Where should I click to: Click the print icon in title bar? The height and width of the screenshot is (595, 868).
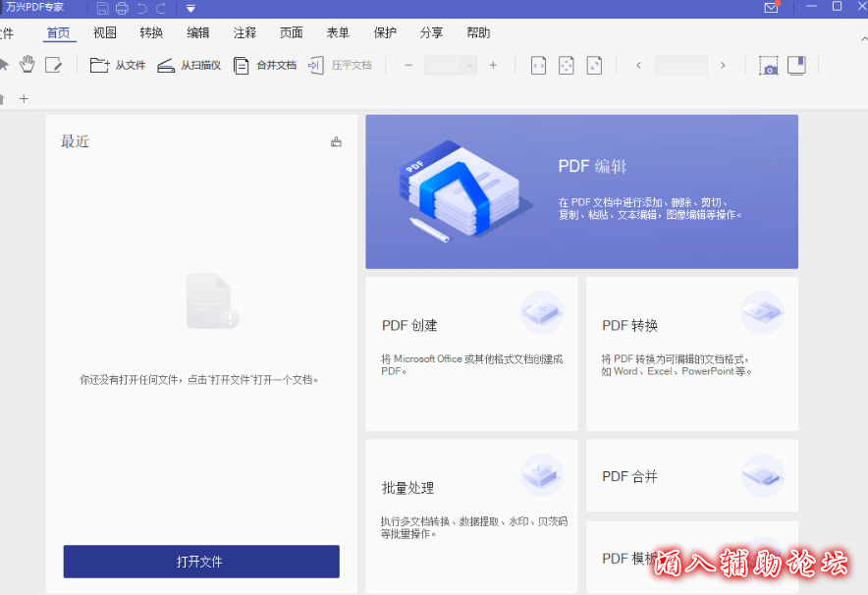[122, 8]
